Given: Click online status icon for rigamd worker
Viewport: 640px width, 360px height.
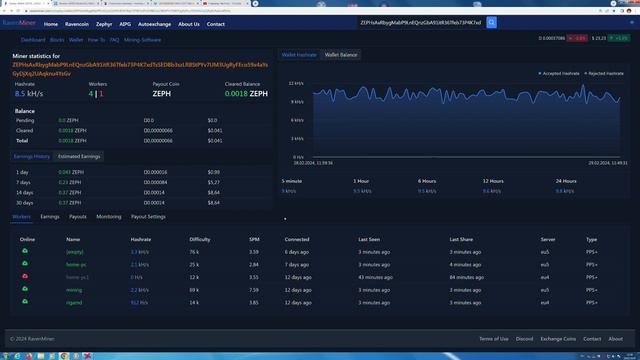Looking at the screenshot, I should (x=25, y=302).
